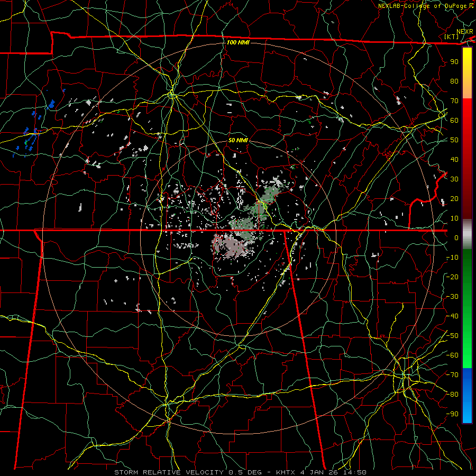Click the 60 value on the velocity scale
476x476 pixels.
click(x=454, y=121)
